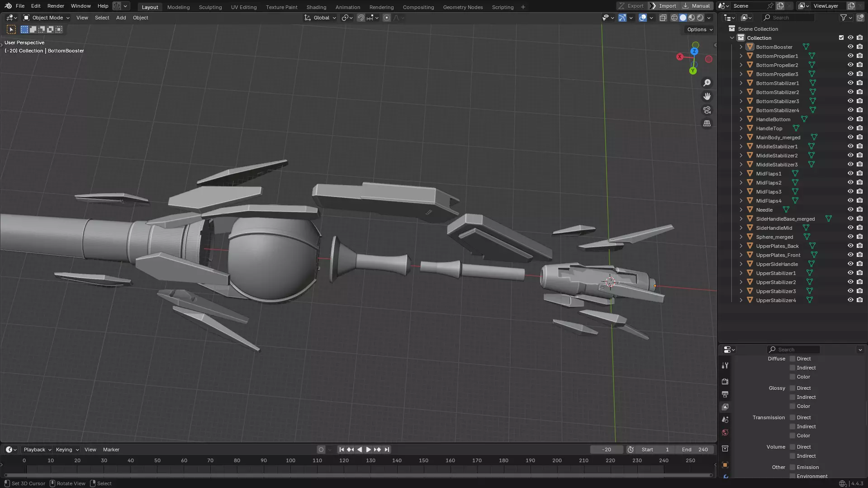868x488 pixels.
Task: Open the Tool properties tab icon
Action: pyautogui.click(x=725, y=365)
